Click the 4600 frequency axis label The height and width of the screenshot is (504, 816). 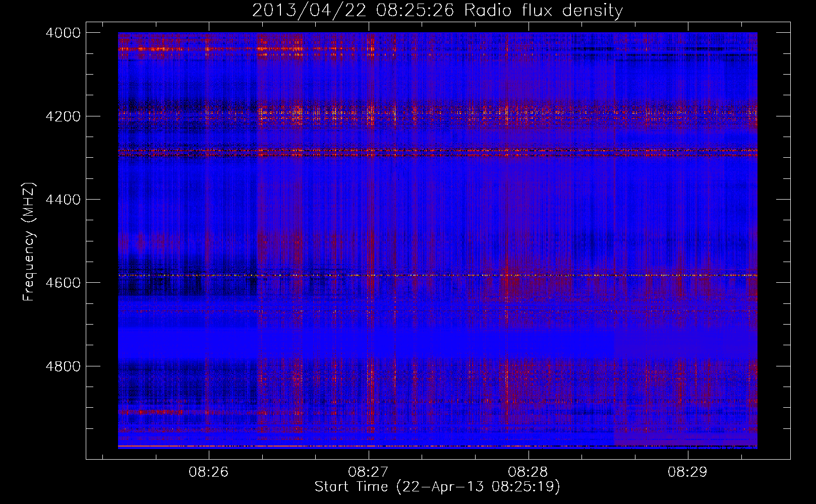coord(63,283)
